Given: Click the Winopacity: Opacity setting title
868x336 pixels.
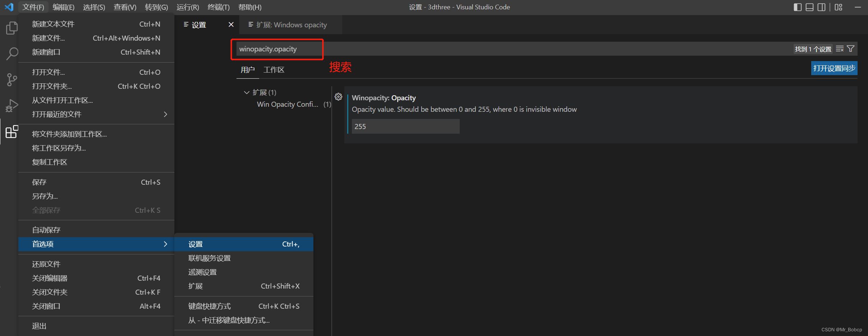Looking at the screenshot, I should click(384, 98).
